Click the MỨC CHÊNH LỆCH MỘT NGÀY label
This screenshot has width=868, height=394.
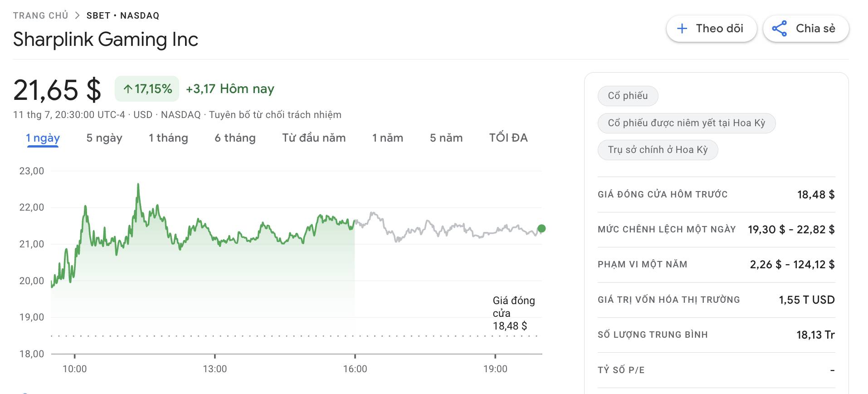(x=667, y=229)
